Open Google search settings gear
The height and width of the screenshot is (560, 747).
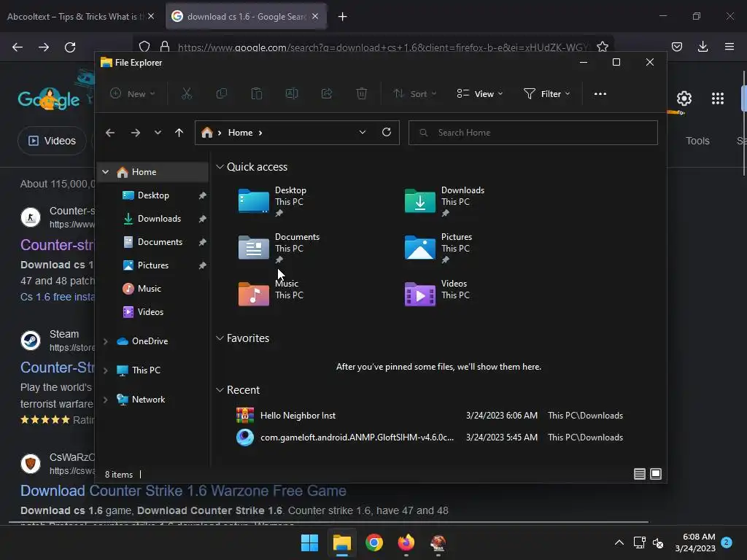(x=684, y=98)
